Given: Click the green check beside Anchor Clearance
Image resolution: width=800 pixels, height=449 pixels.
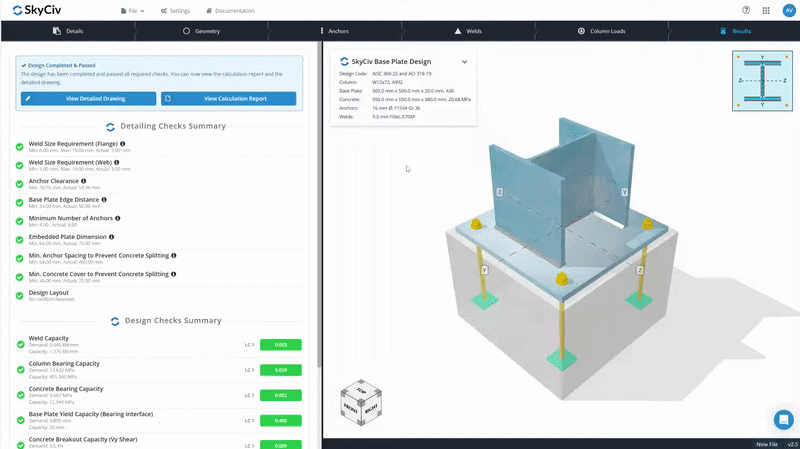Looking at the screenshot, I should [x=19, y=184].
